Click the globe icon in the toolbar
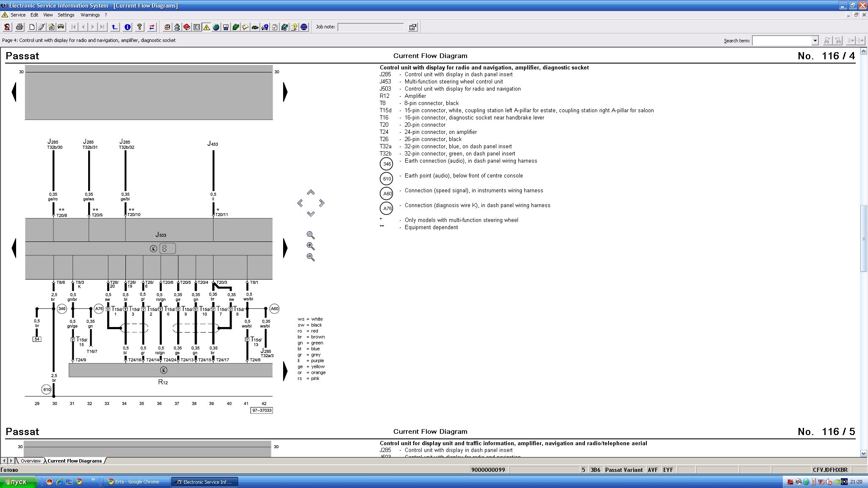868x488 pixels. pyautogui.click(x=216, y=27)
